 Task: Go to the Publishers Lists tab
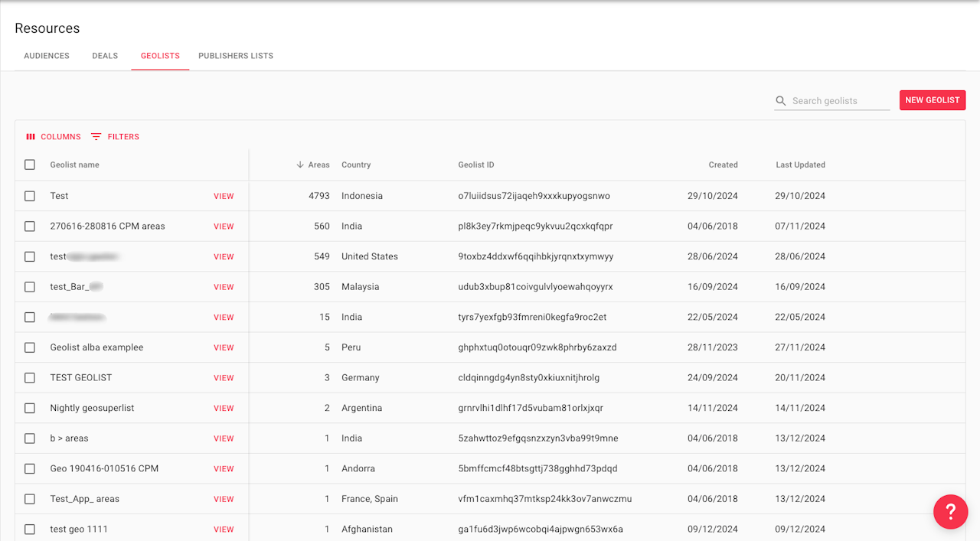[x=236, y=56]
